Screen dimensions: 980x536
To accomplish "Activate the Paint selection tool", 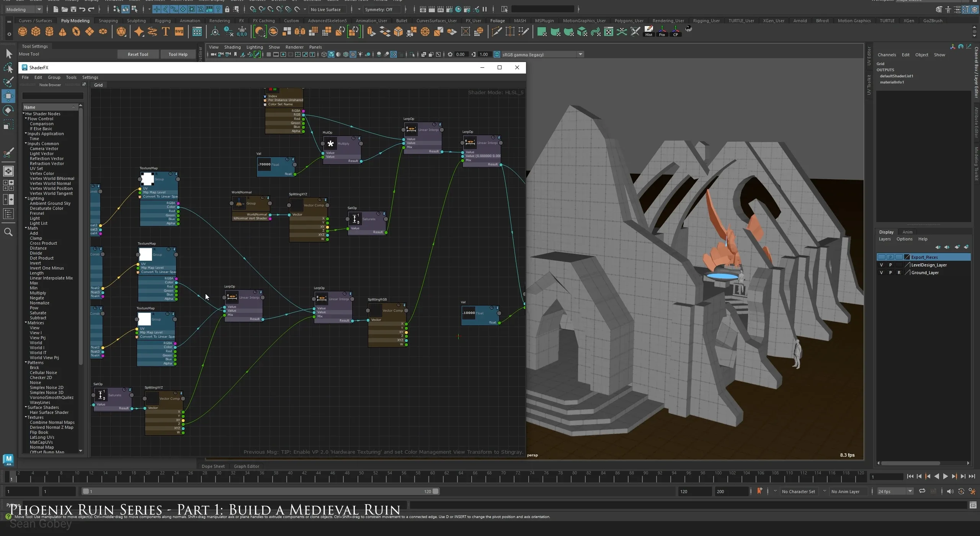I will (x=8, y=82).
